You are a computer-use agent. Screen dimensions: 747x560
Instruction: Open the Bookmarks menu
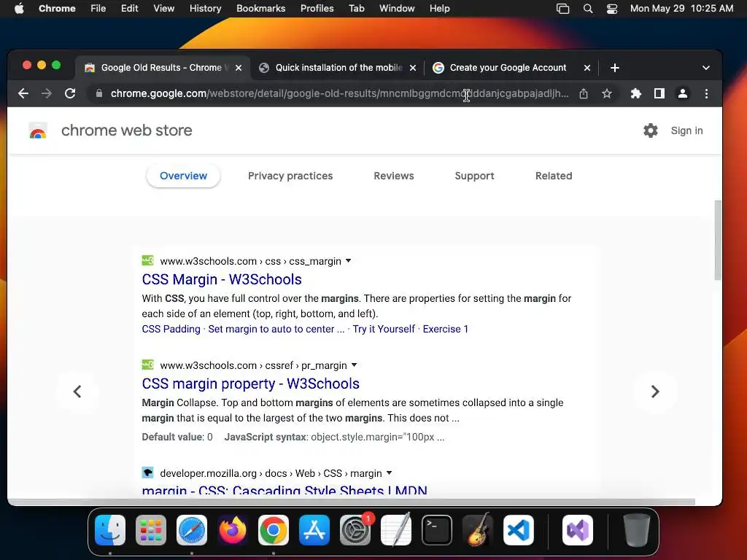(x=260, y=9)
